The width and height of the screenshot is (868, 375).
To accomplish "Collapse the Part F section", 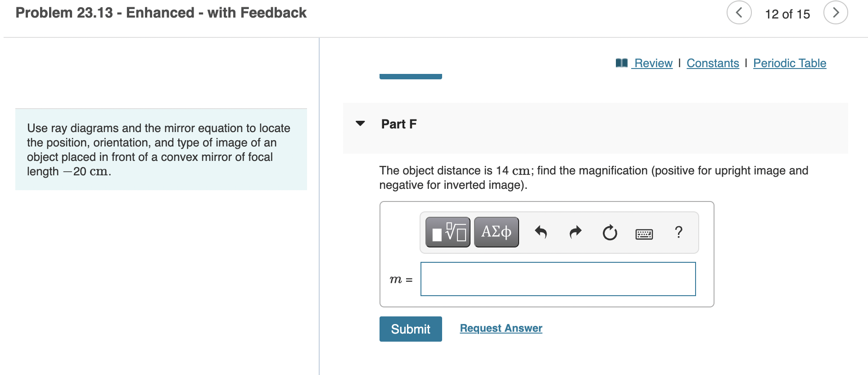I will coord(361,123).
